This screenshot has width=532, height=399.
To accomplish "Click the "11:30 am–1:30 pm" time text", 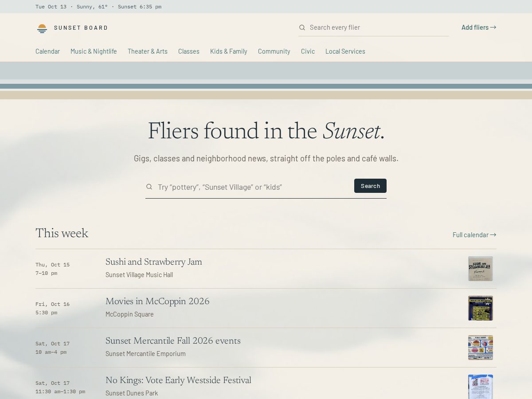I will (x=60, y=391).
